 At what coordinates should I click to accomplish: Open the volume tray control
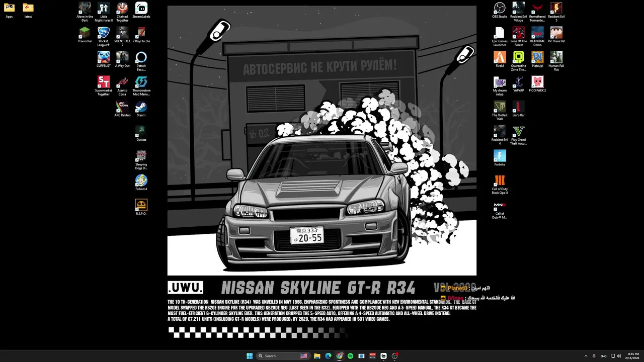click(619, 356)
